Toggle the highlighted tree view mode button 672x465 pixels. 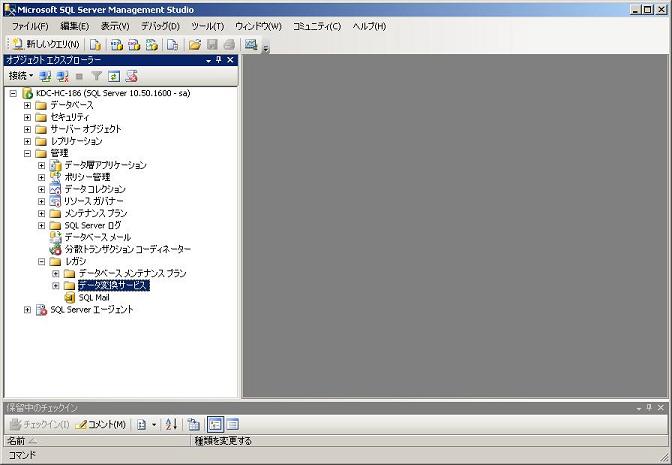click(215, 424)
